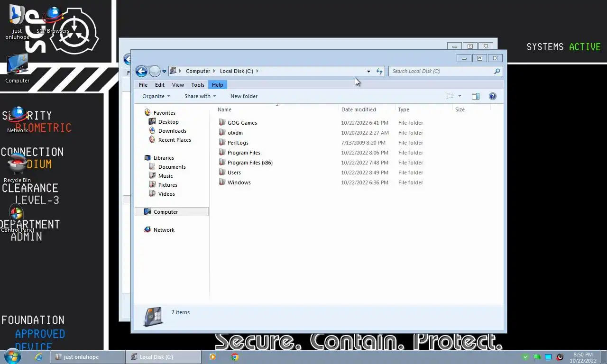This screenshot has height=364, width=607.
Task: Switch to just onluhope taskbar window
Action: [88, 357]
